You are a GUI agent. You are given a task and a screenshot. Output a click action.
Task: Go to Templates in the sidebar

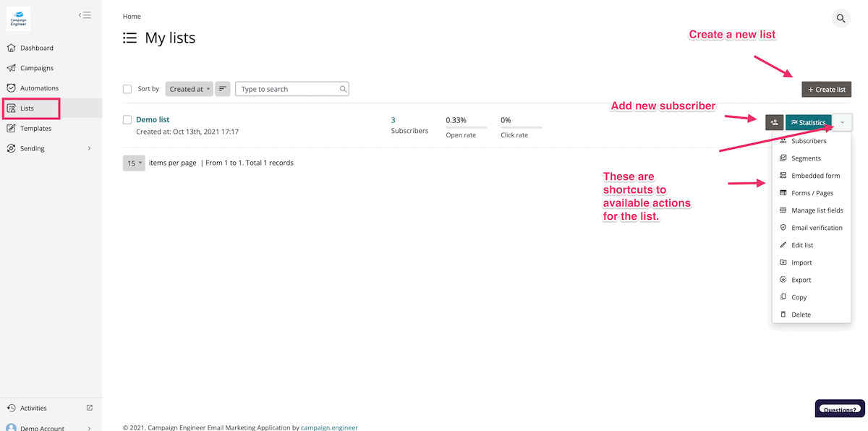[x=35, y=128]
